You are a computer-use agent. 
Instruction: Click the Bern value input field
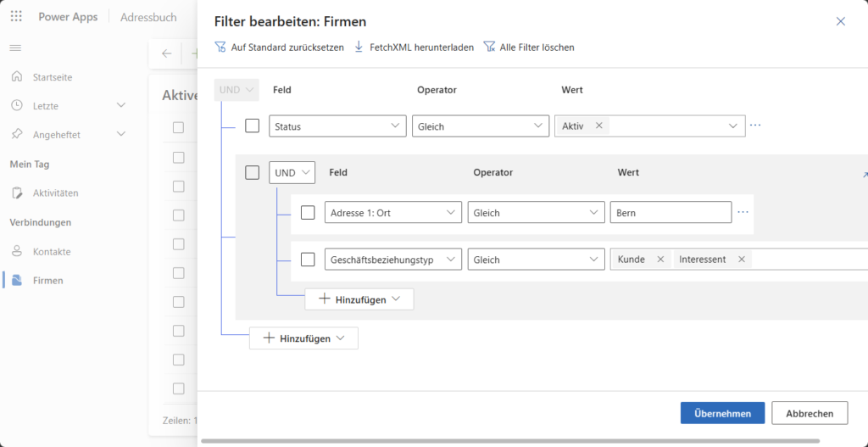[x=670, y=213]
